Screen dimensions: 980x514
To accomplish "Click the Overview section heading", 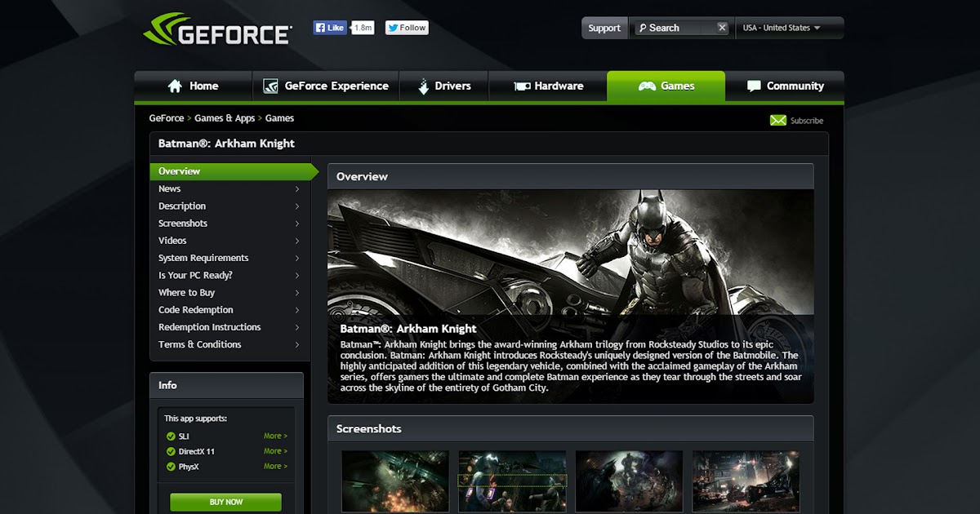I will 362,176.
